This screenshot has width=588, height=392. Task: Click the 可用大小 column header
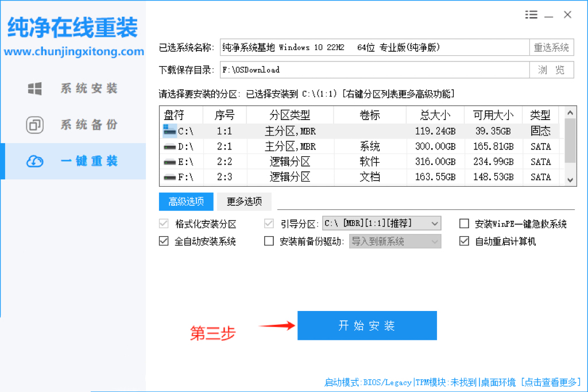coord(493,115)
